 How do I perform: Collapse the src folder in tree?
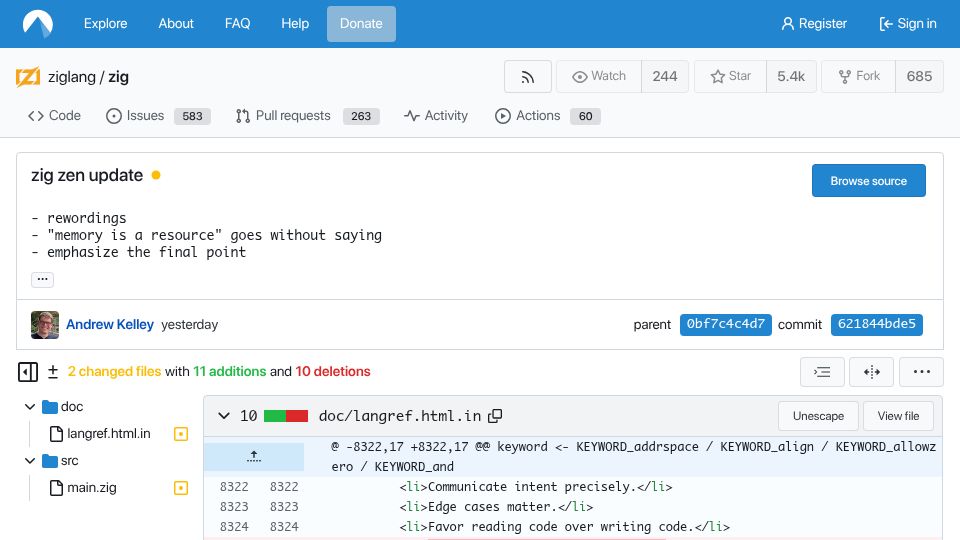29,460
